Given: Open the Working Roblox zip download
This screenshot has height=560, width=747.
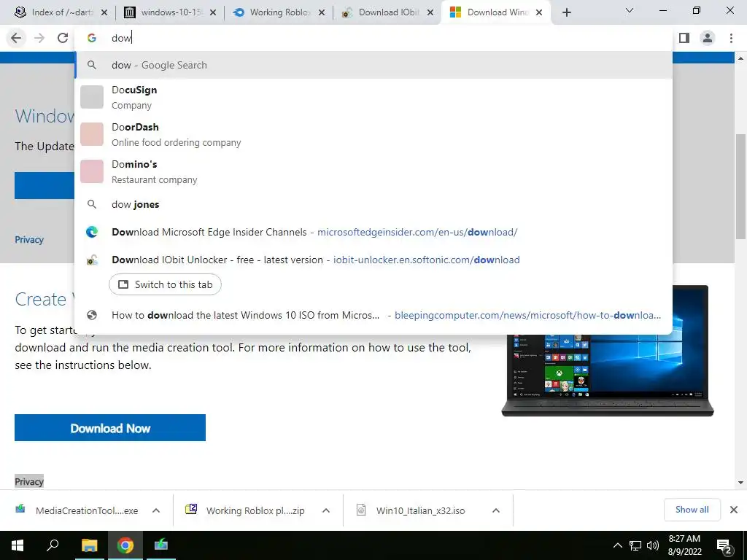Looking at the screenshot, I should [245, 510].
